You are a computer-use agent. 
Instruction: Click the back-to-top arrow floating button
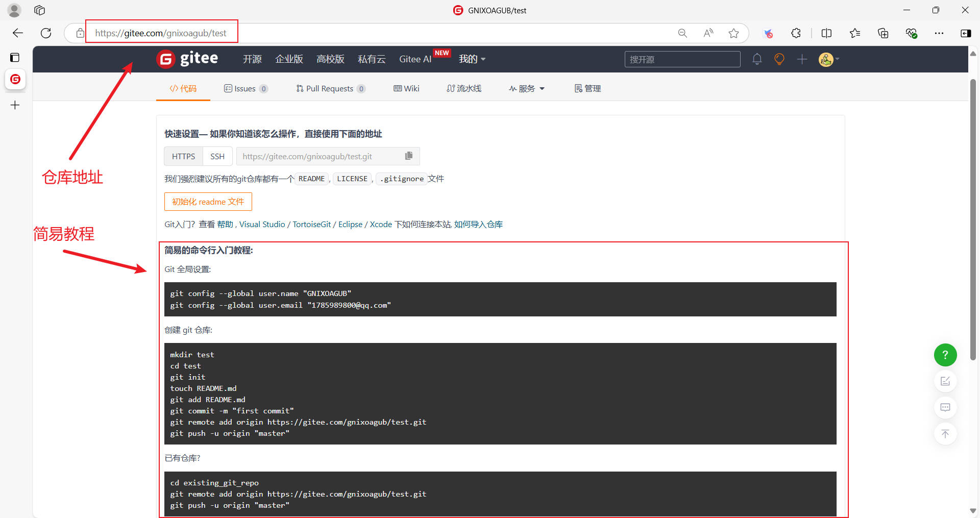pos(945,434)
